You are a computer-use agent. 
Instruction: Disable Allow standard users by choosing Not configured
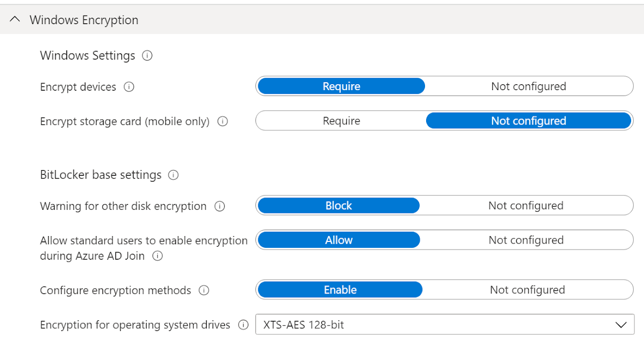coord(525,240)
